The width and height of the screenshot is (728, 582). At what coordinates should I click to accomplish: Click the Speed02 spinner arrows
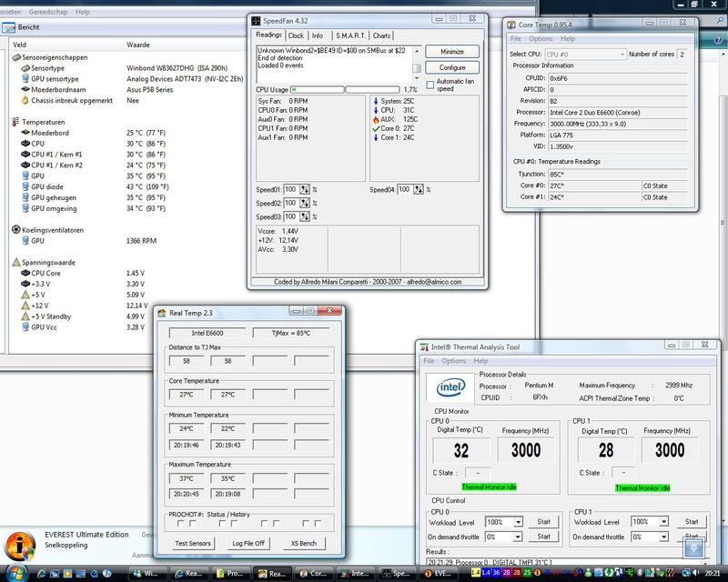pyautogui.click(x=305, y=204)
